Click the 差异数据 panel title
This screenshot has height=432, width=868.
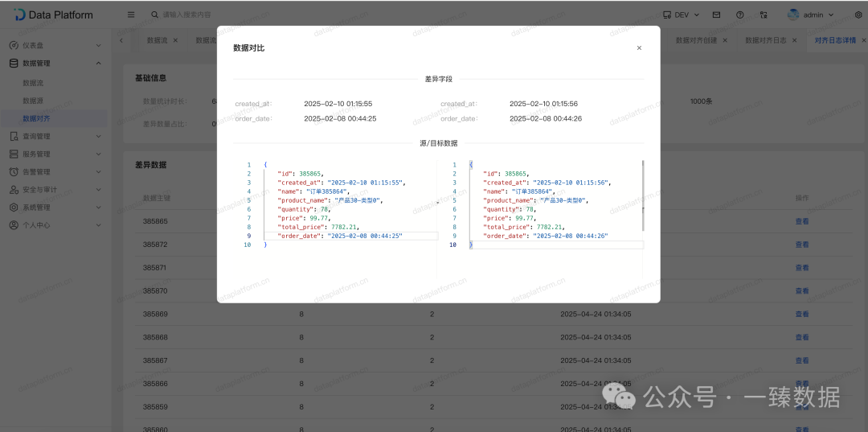(x=150, y=165)
